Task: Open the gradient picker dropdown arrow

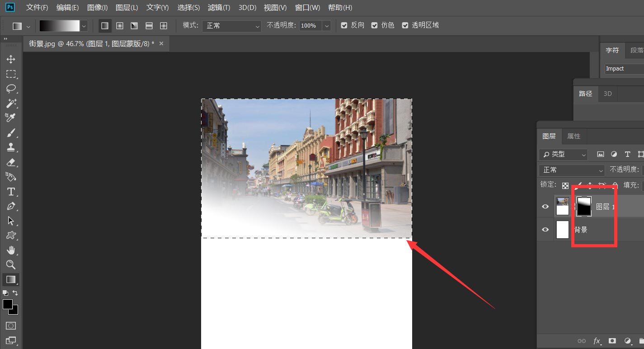Action: pyautogui.click(x=84, y=26)
